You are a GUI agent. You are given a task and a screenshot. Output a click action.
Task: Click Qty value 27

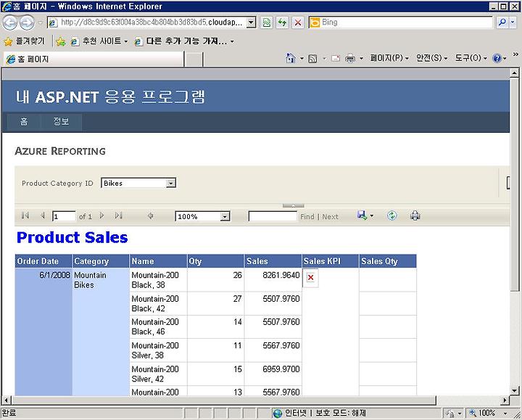(x=237, y=299)
